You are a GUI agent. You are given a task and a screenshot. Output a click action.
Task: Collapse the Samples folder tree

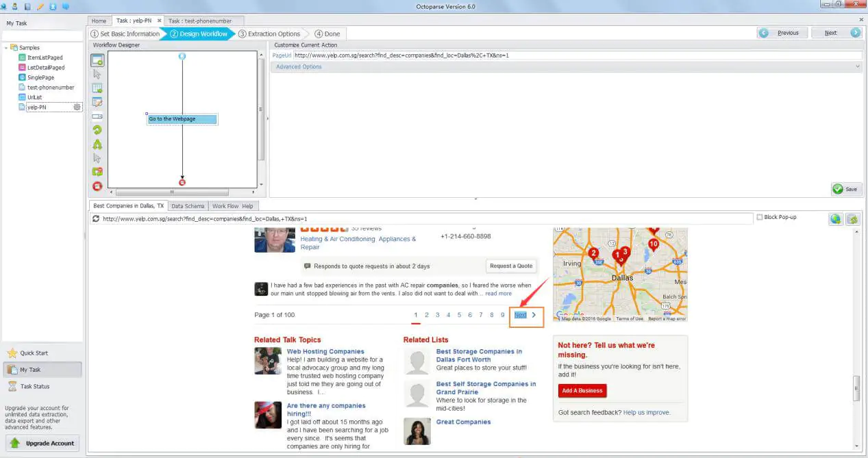click(x=5, y=48)
